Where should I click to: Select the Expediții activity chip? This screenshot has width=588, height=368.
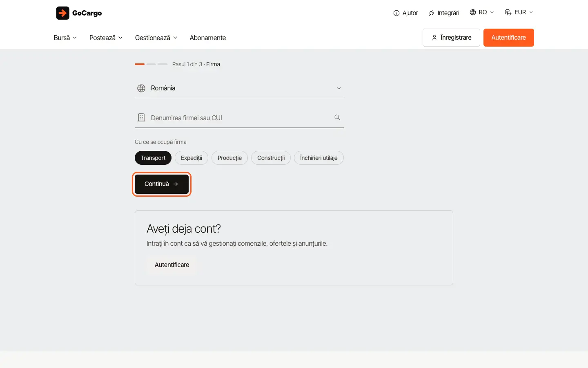pos(192,158)
